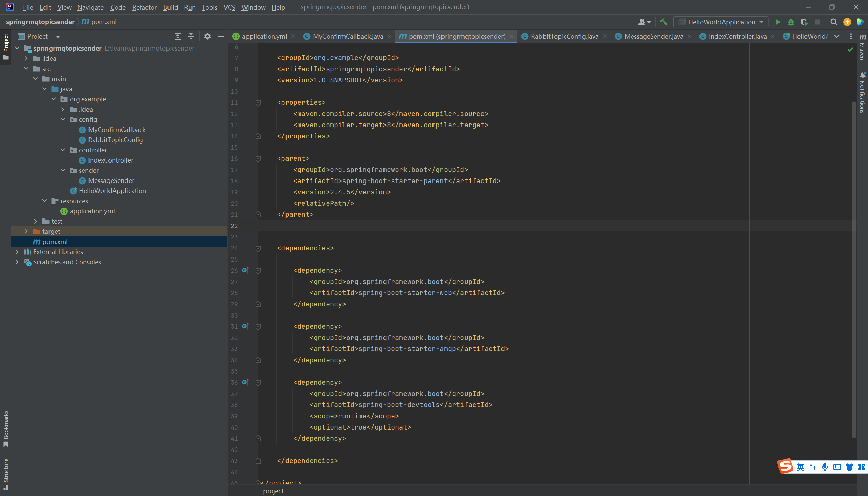Click gutter update marker on line 26
This screenshot has width=868, height=496.
(245, 270)
